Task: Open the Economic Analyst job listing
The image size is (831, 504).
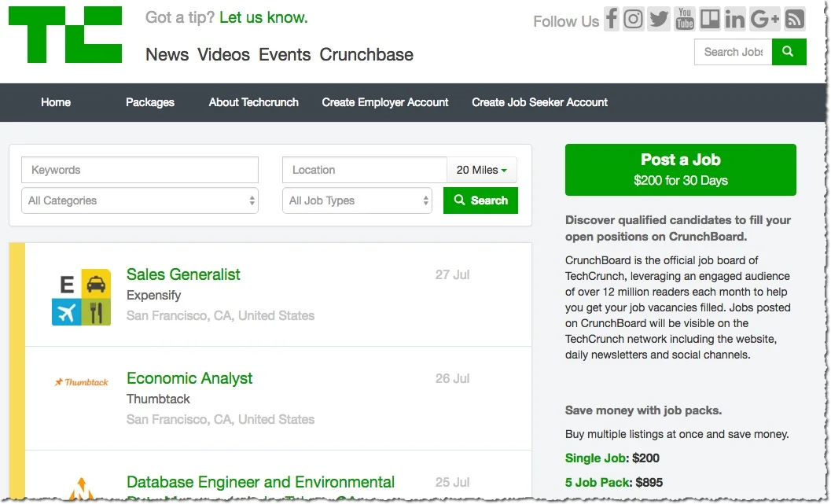Action: point(189,378)
